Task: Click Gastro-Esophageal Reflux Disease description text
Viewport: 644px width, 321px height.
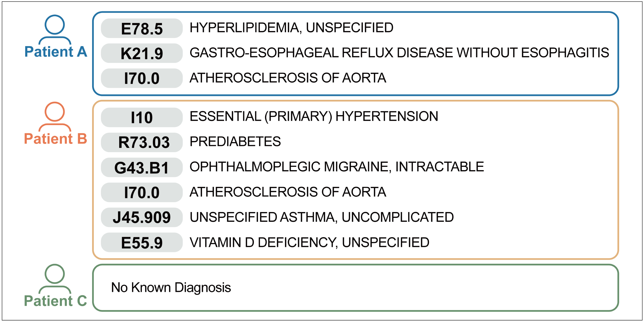Action: click(399, 53)
